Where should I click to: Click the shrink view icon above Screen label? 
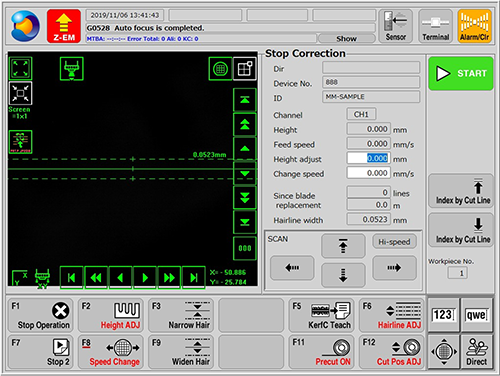click(20, 93)
